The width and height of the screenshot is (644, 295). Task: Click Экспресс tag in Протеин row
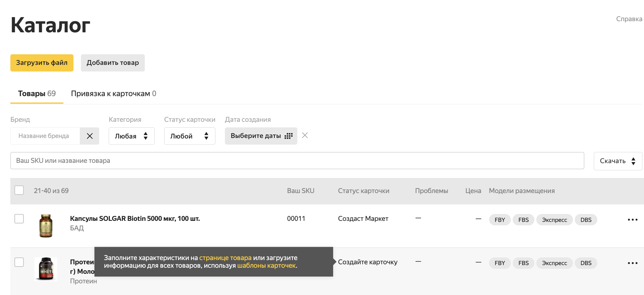555,263
